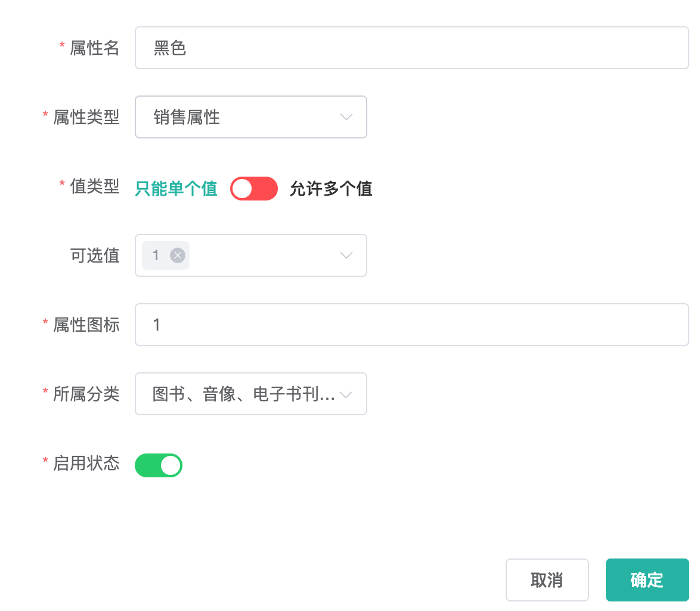Click the 属性名 input containing 黑色

pyautogui.click(x=411, y=48)
